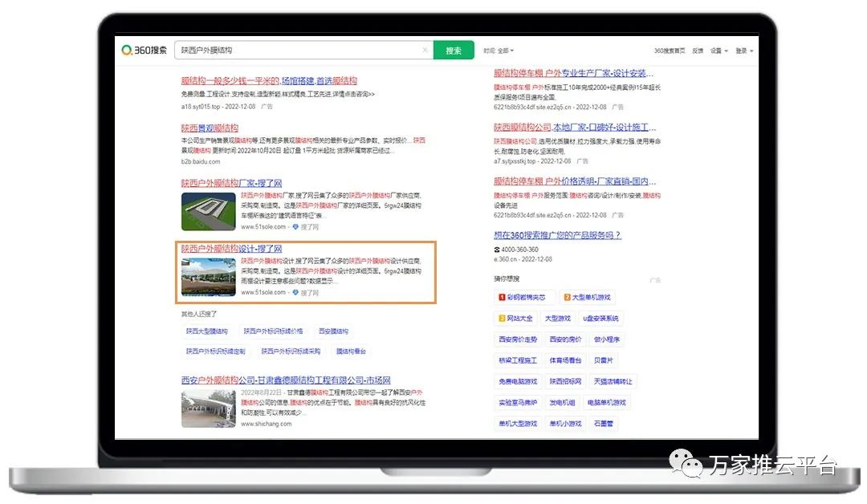This screenshot has height=504, width=867.
Task: Open the carport thumbnail in 厂家-搜了网 result
Action: [208, 212]
